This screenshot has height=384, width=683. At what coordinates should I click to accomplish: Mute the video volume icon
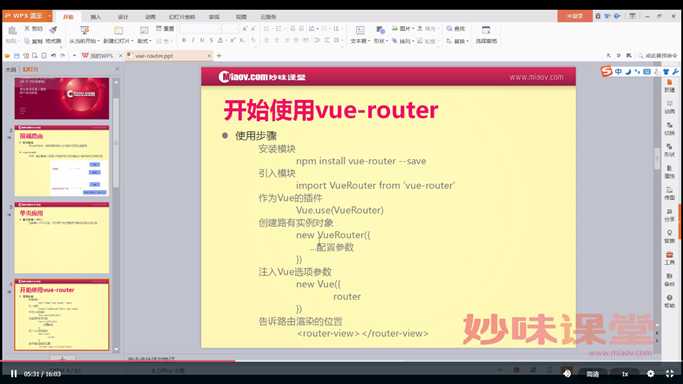[x=567, y=374]
